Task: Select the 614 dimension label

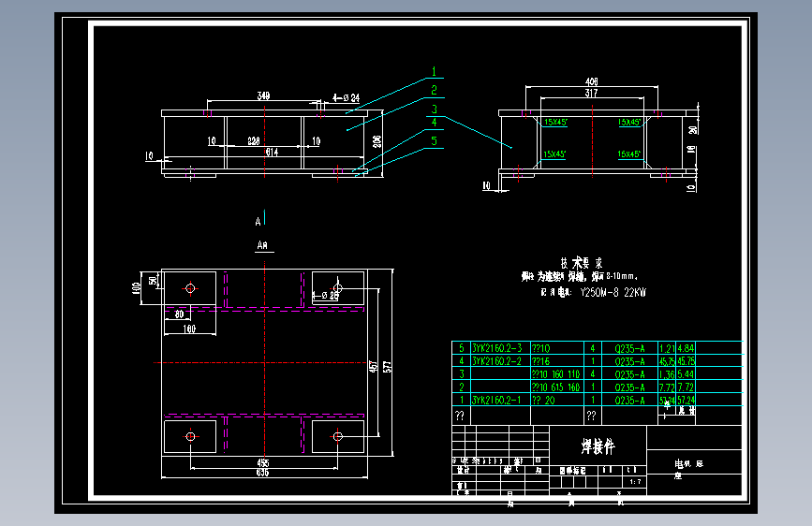Action: (273, 153)
